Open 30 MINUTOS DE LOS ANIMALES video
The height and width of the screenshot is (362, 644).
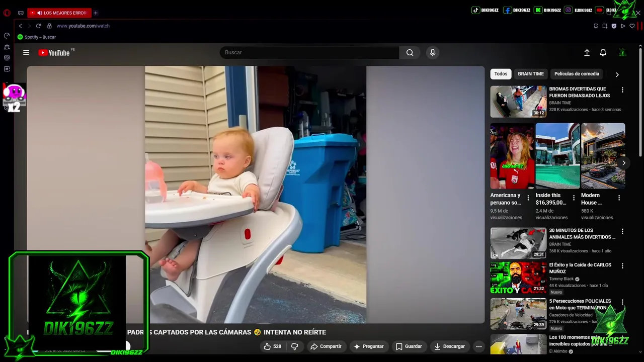[x=518, y=243]
